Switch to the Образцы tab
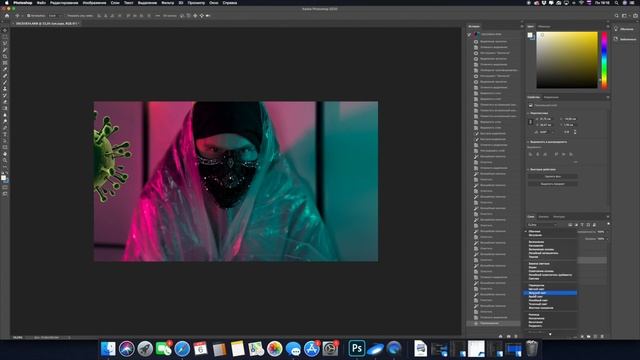Screen dimensions: 640x360 (544, 27)
